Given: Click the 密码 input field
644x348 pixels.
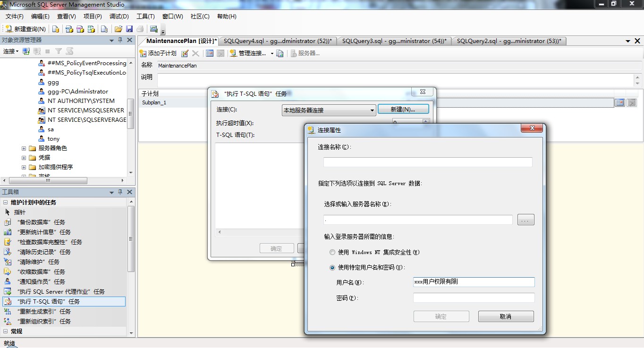Looking at the screenshot, I should tap(474, 297).
